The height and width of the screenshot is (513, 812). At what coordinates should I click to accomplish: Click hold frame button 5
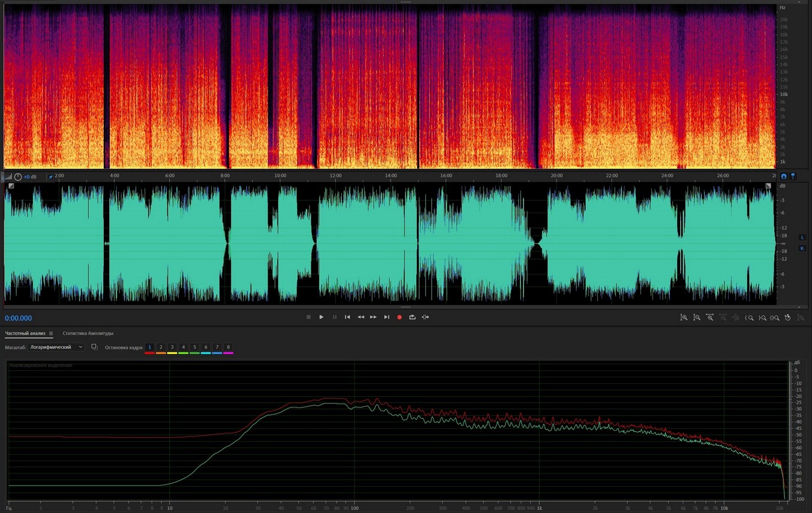click(x=194, y=347)
